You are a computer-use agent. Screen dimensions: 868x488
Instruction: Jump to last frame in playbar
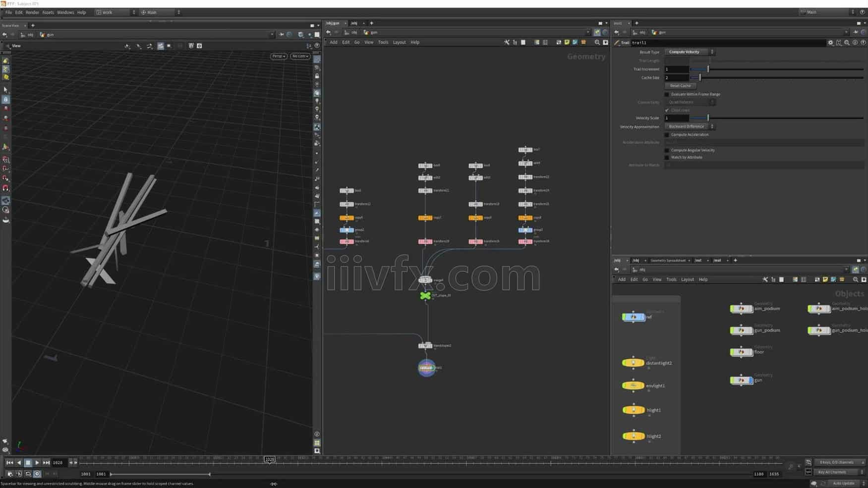(x=46, y=462)
